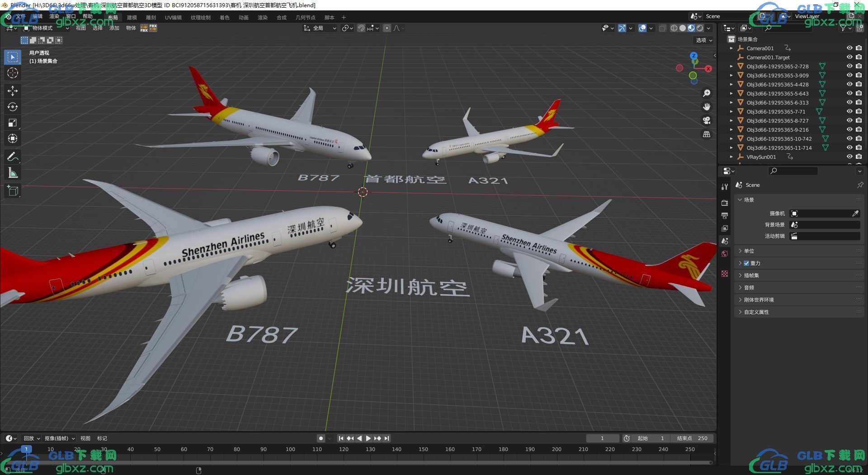Select the Add Cube tool

tap(13, 191)
